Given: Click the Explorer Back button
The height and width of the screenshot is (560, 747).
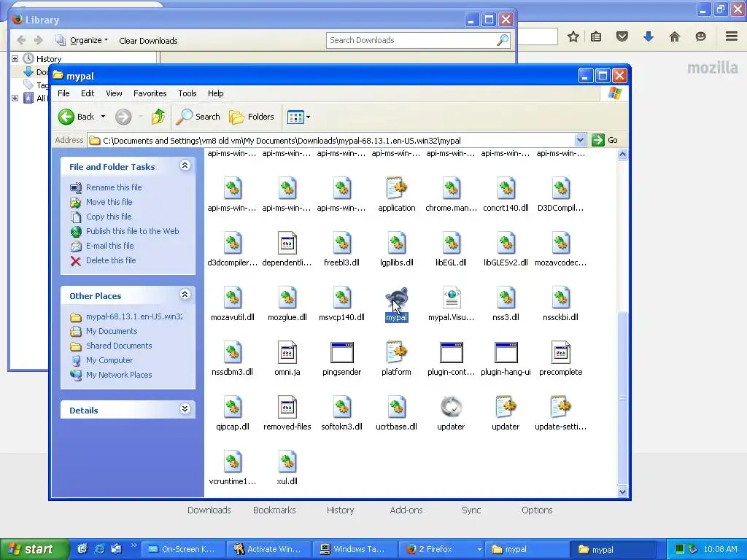Looking at the screenshot, I should click(76, 117).
